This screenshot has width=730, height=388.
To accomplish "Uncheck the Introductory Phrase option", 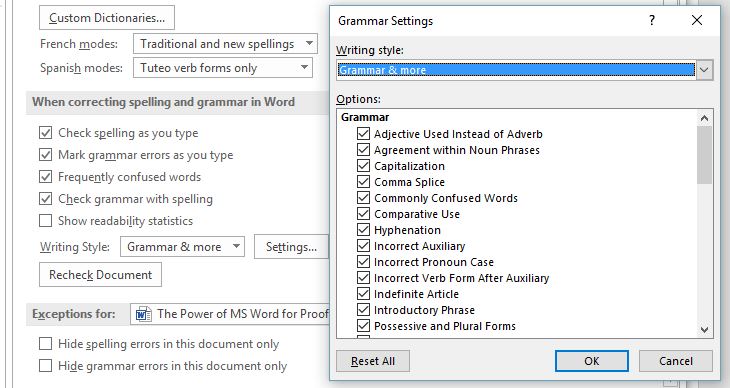I will point(363,310).
